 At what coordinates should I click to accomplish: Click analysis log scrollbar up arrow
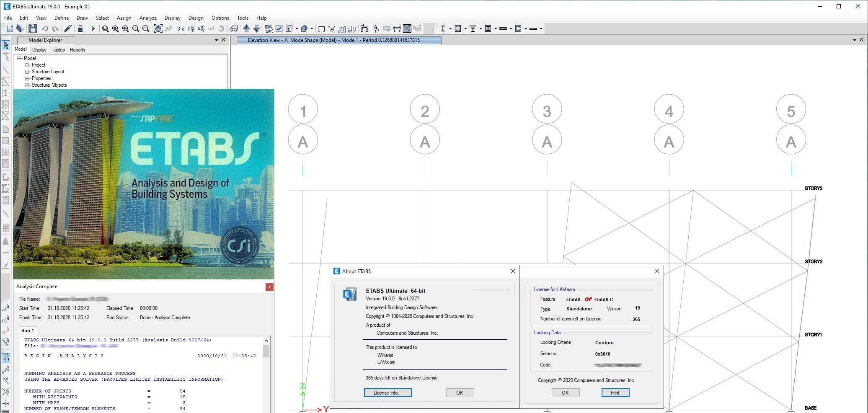click(x=266, y=340)
